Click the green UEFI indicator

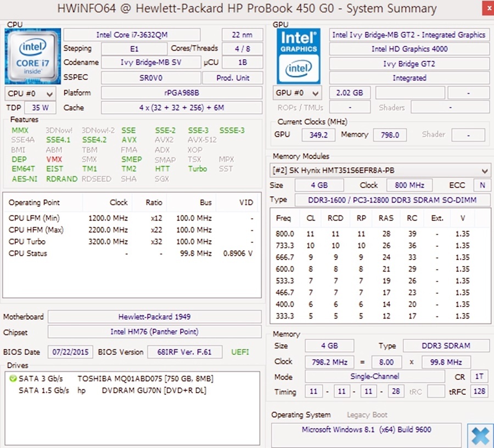(x=240, y=352)
